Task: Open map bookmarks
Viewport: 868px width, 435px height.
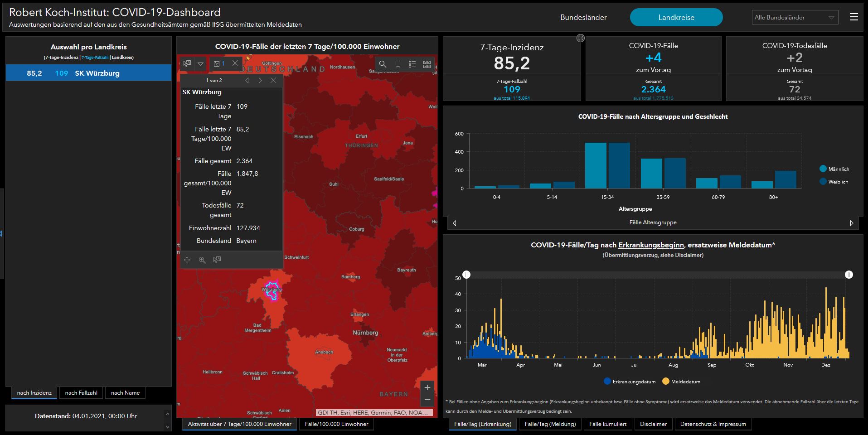Action: [x=398, y=64]
